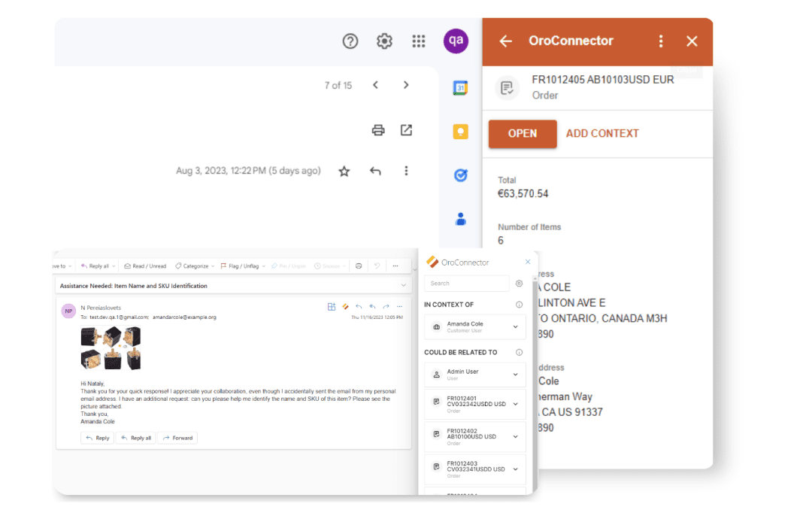Click the Google apps grid icon
Screen dimensions: 812x528
pyautogui.click(x=419, y=41)
